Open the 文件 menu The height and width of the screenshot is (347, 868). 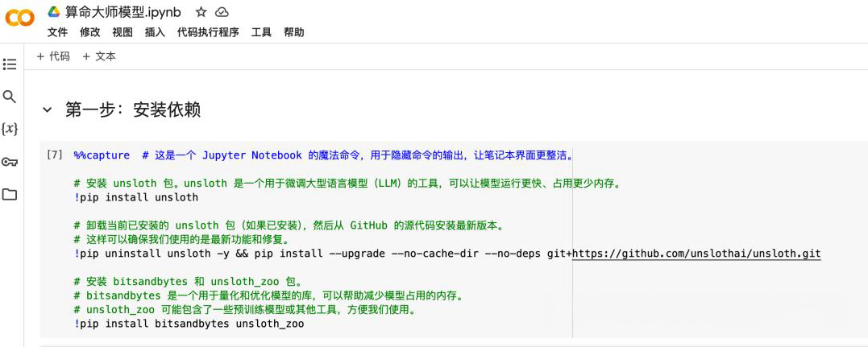[57, 32]
